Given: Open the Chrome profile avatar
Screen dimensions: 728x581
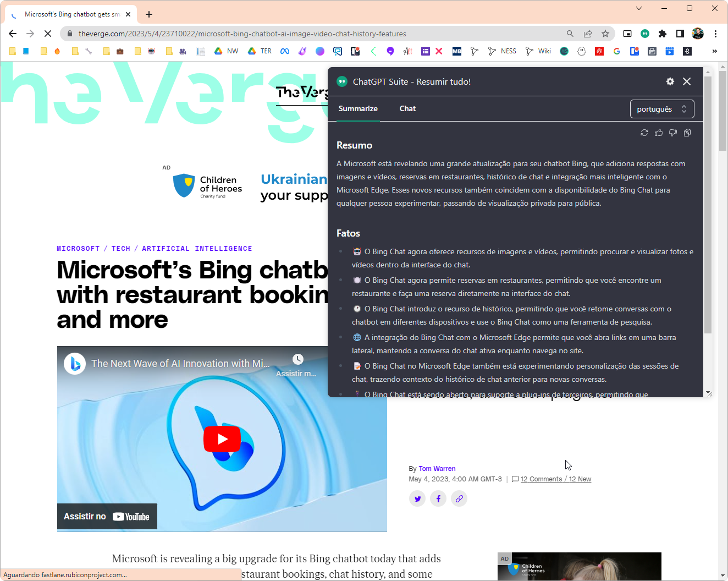Looking at the screenshot, I should click(698, 34).
